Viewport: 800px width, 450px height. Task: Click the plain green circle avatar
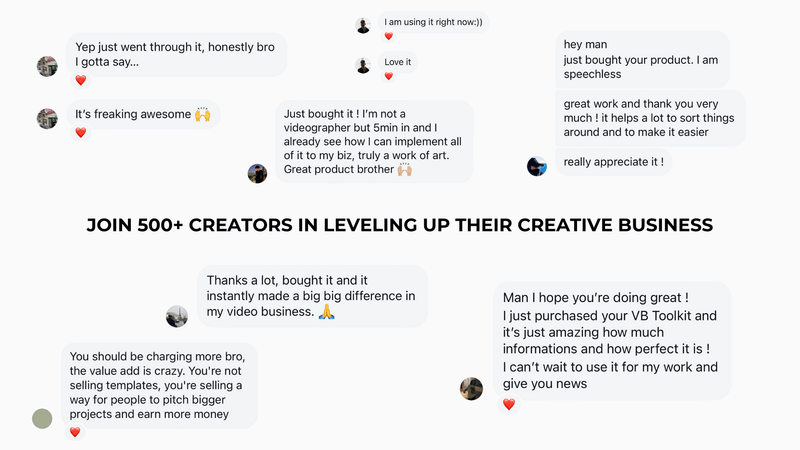coord(42,419)
